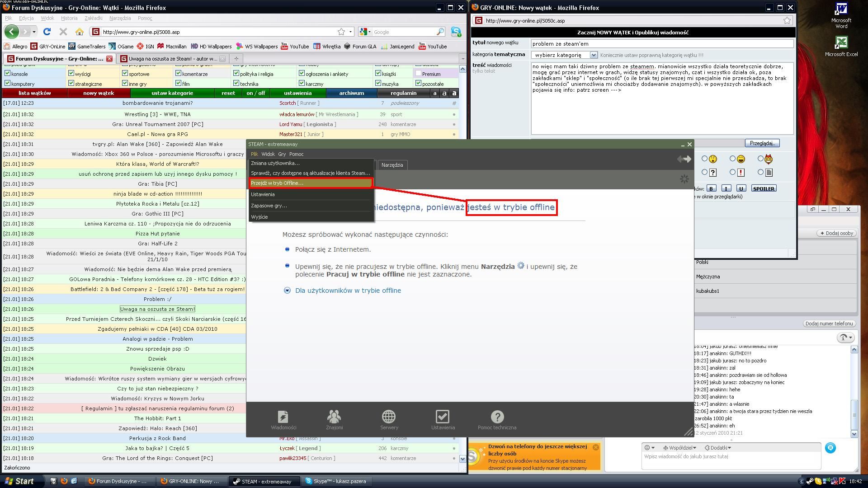868x488 pixels.
Task: Open Skype Współdziel dropdown
Action: pos(679,448)
